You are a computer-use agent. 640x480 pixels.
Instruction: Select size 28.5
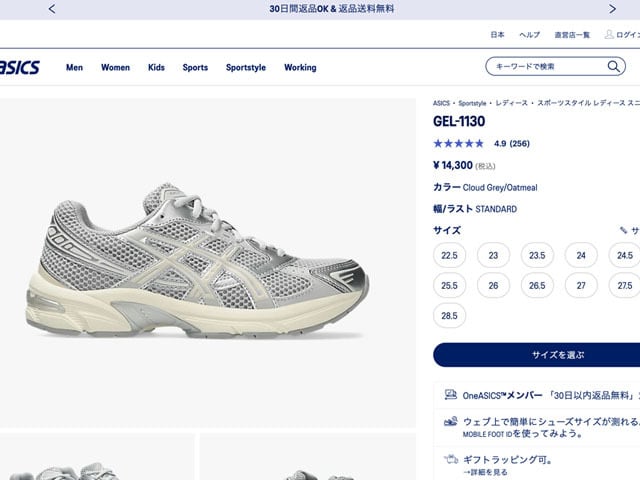449,316
